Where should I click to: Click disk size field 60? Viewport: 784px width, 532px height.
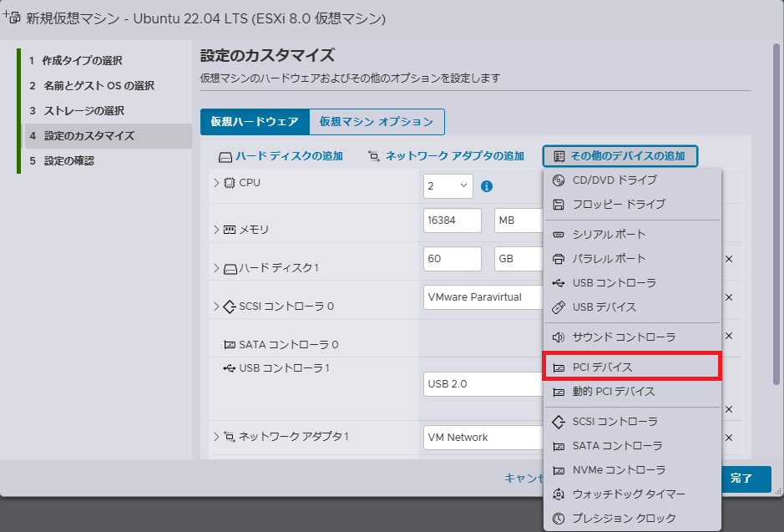point(453,259)
